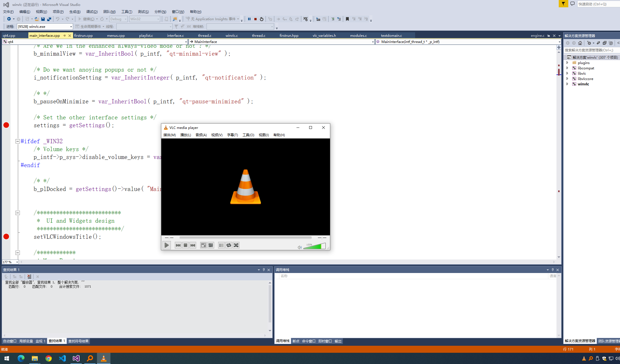The width and height of the screenshot is (620, 364).
Task: Switch to playlist.c tab
Action: tap(146, 36)
